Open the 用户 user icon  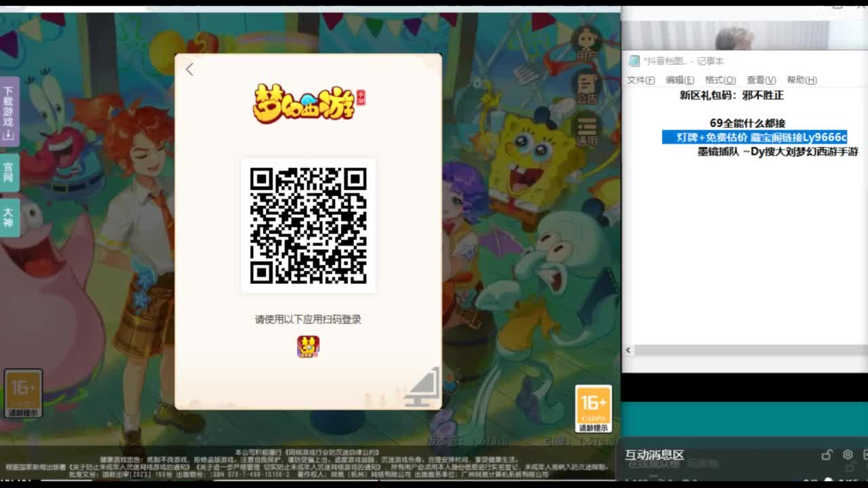click(x=587, y=45)
